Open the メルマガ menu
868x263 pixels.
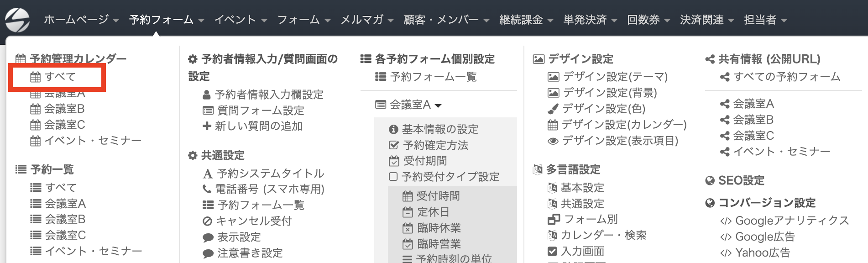(x=367, y=20)
